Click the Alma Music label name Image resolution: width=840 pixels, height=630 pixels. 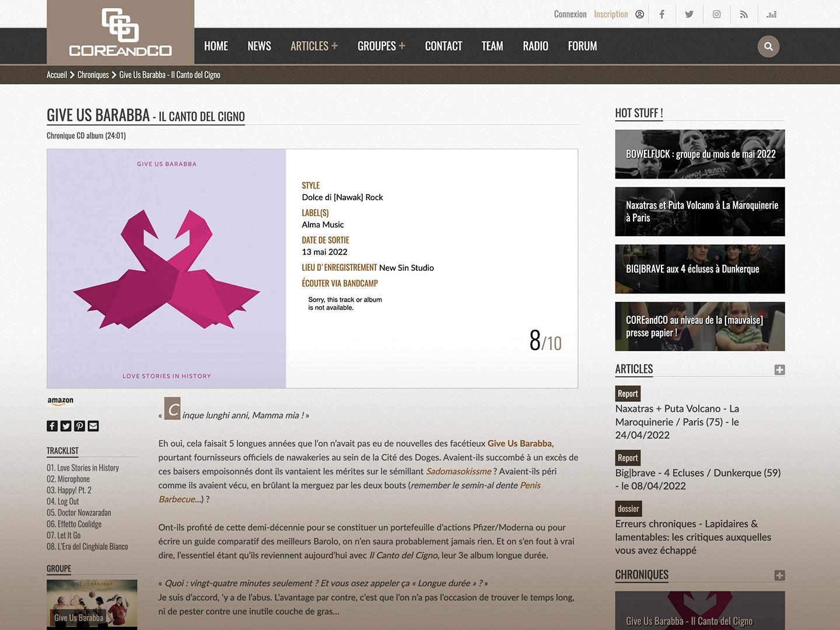(323, 225)
